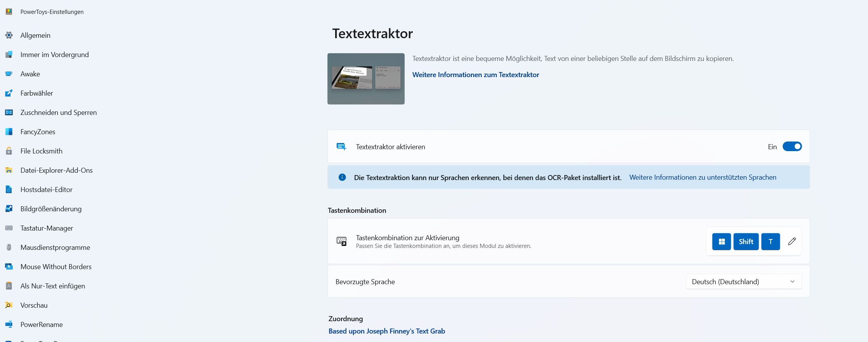Open Allgemein settings page

[x=36, y=35]
